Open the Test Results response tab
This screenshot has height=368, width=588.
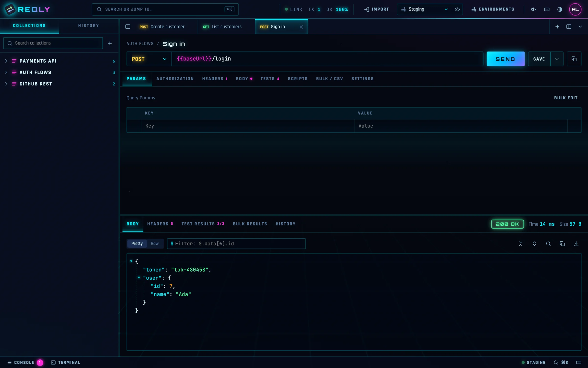click(203, 224)
